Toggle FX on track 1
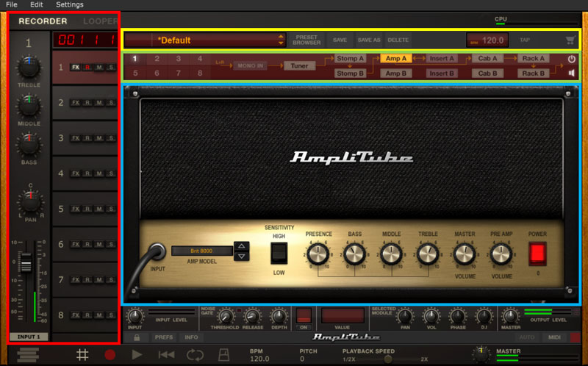 pos(76,68)
